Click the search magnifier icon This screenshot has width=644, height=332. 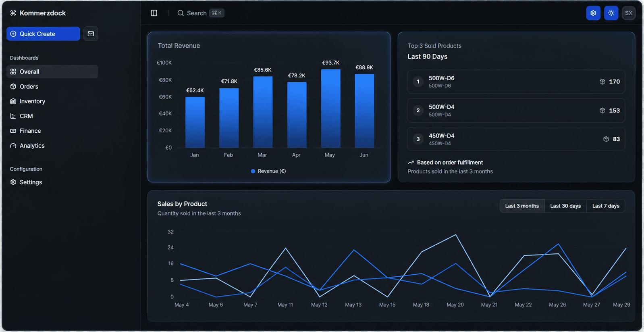[181, 13]
